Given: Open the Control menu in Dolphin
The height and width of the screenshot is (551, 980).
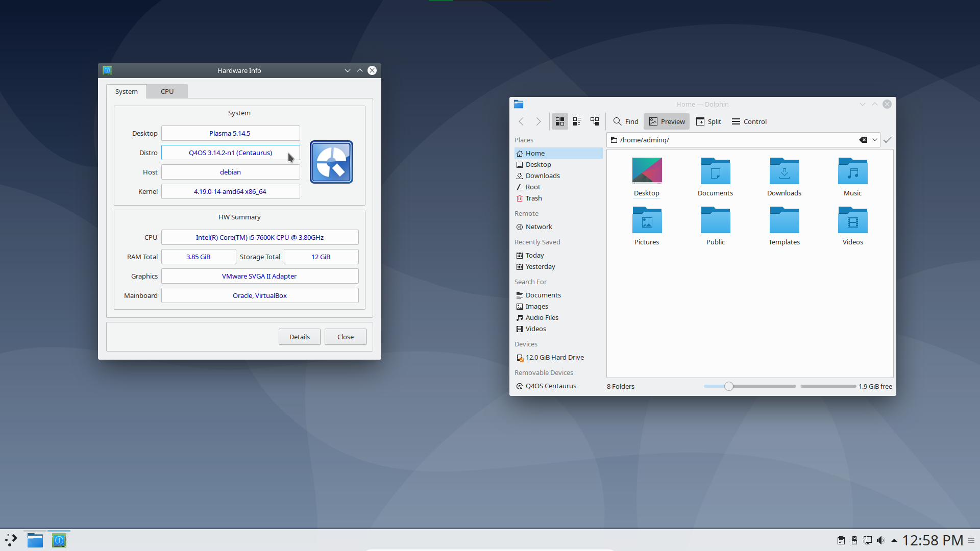Looking at the screenshot, I should tap(749, 121).
